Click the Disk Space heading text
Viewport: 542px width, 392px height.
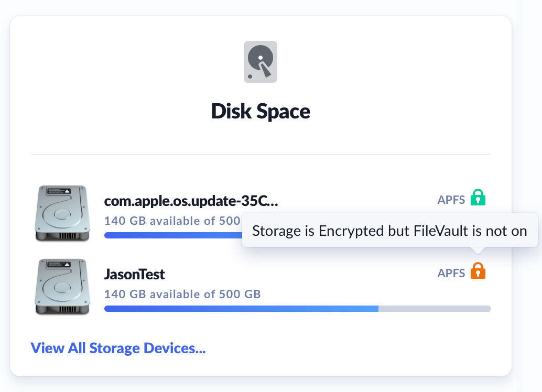click(x=261, y=111)
